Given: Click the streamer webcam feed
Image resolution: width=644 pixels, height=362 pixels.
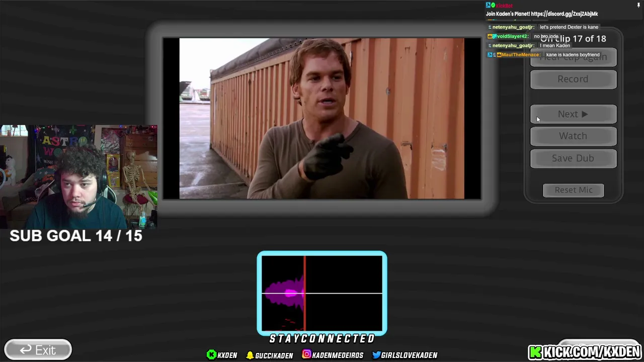Looking at the screenshot, I should click(78, 176).
